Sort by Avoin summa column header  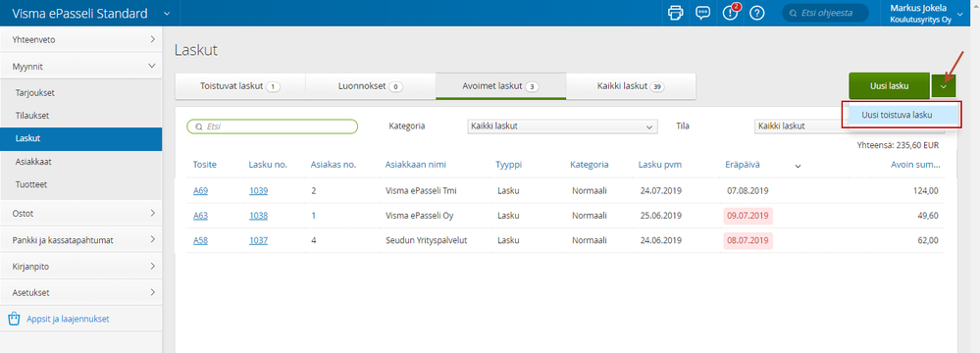click(915, 165)
